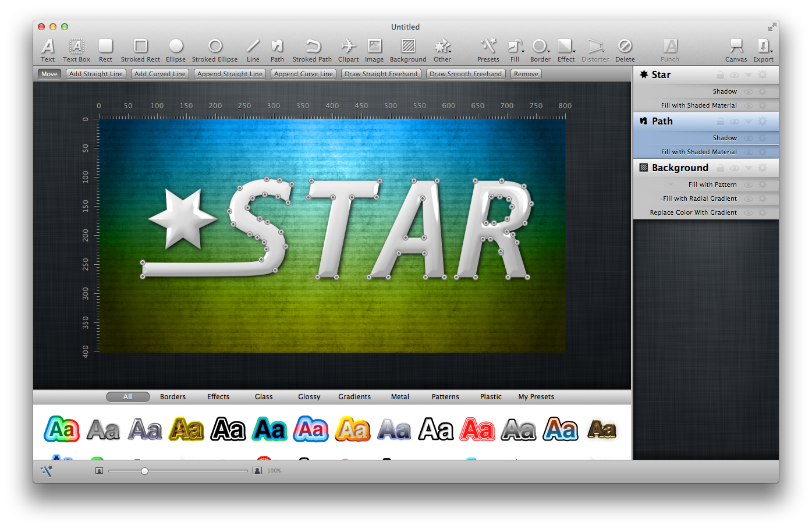Select the Stroked Path tool
The height and width of the screenshot is (529, 812).
(313, 47)
